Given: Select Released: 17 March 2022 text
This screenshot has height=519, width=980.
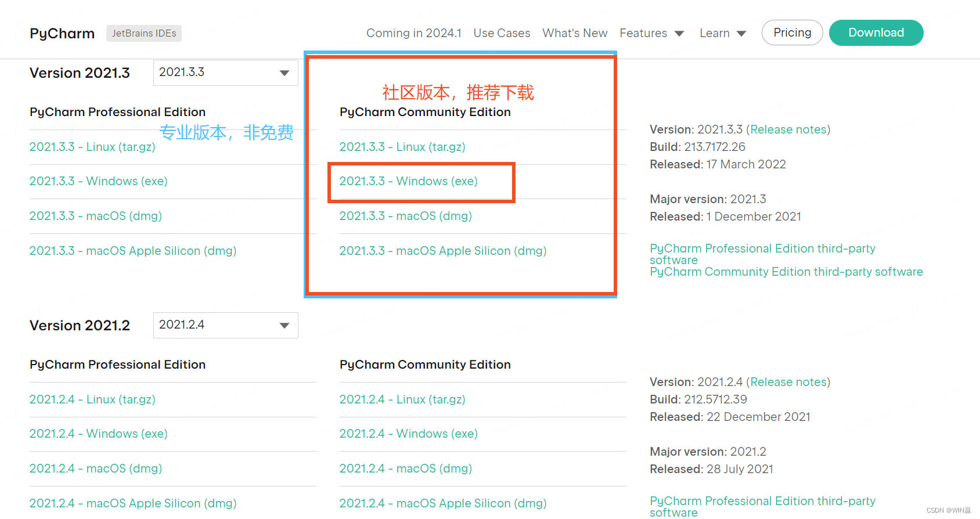Looking at the screenshot, I should point(718,164).
